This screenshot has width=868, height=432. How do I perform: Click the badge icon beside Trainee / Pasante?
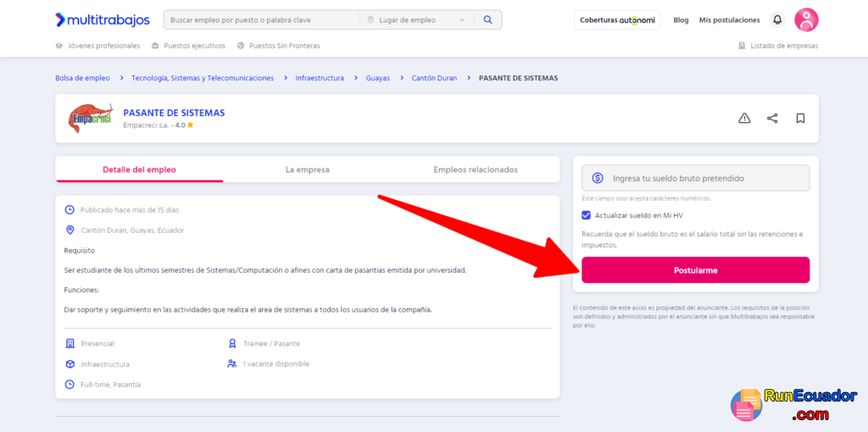point(232,344)
